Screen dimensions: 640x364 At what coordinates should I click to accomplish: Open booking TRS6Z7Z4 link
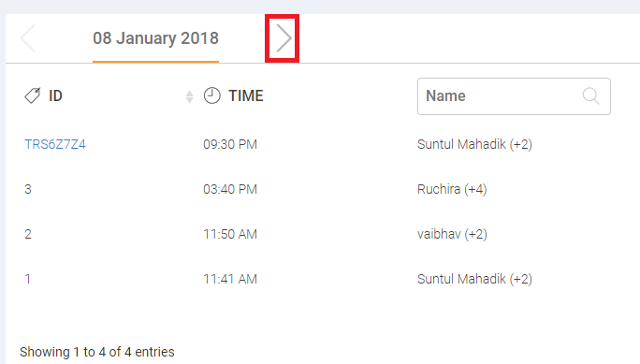[55, 144]
